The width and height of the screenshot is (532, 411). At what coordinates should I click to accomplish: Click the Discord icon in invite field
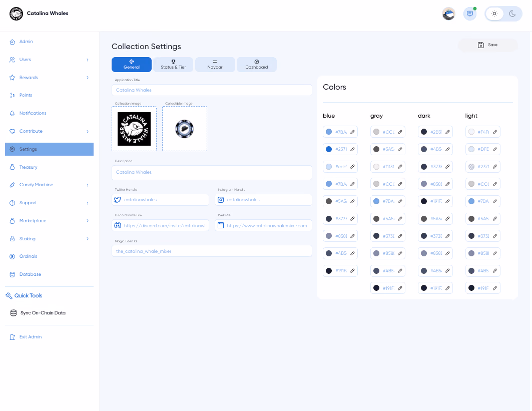point(118,225)
